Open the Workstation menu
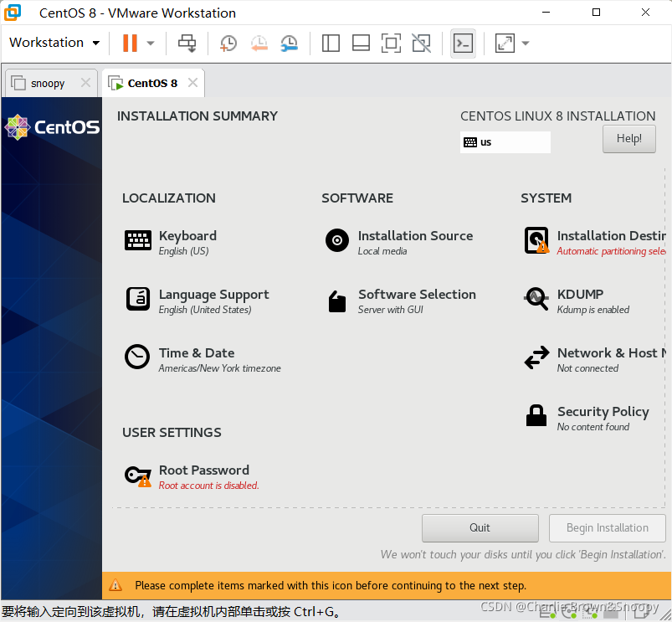The height and width of the screenshot is (622, 672). point(54,43)
